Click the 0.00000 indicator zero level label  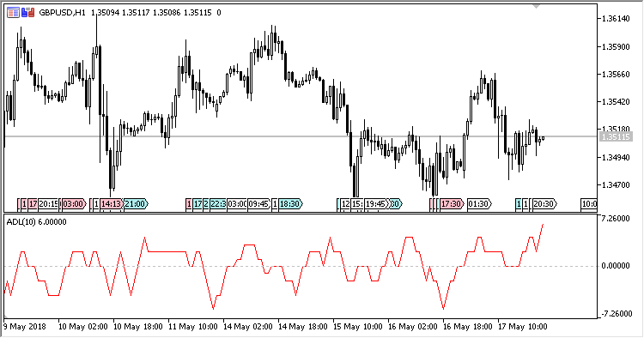click(616, 266)
